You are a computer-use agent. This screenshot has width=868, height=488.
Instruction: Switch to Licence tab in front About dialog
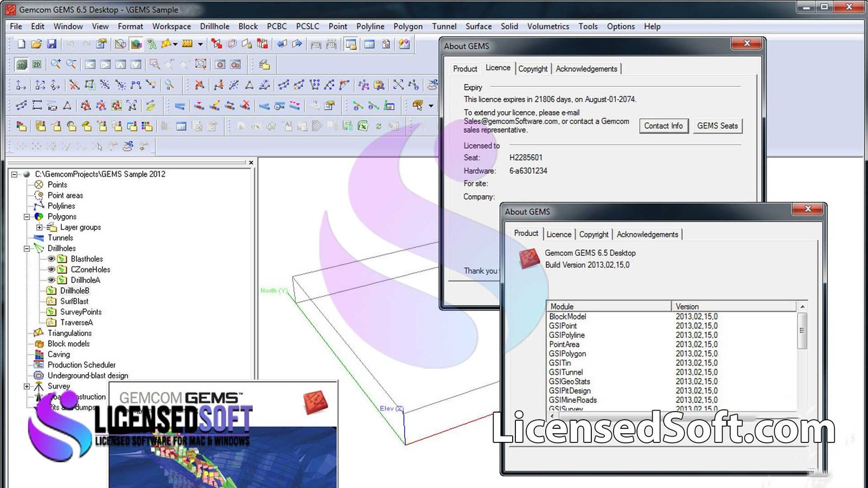pyautogui.click(x=559, y=234)
